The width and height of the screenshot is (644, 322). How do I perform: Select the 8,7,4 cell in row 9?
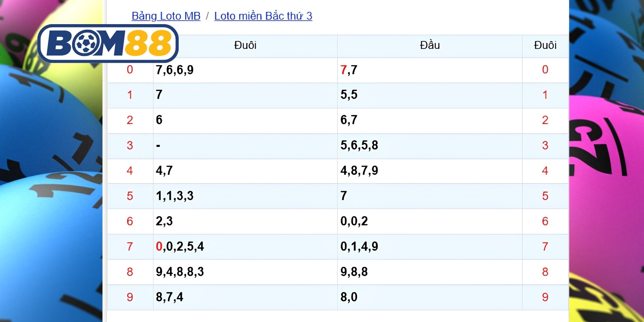click(x=245, y=297)
